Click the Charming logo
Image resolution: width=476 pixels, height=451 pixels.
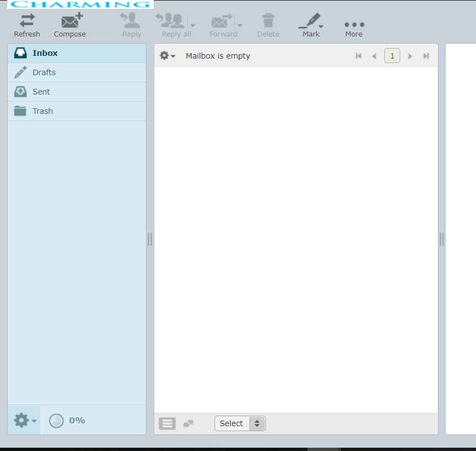(x=81, y=4)
